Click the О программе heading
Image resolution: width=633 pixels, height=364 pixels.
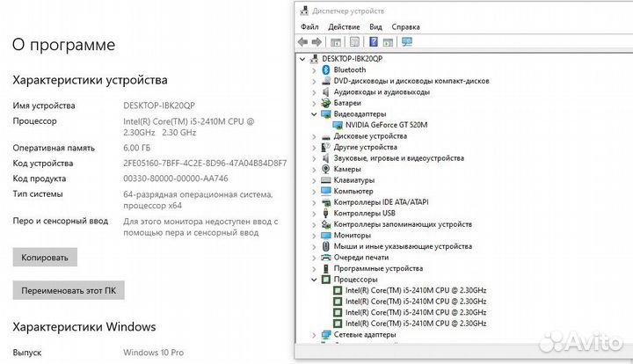pos(64,45)
